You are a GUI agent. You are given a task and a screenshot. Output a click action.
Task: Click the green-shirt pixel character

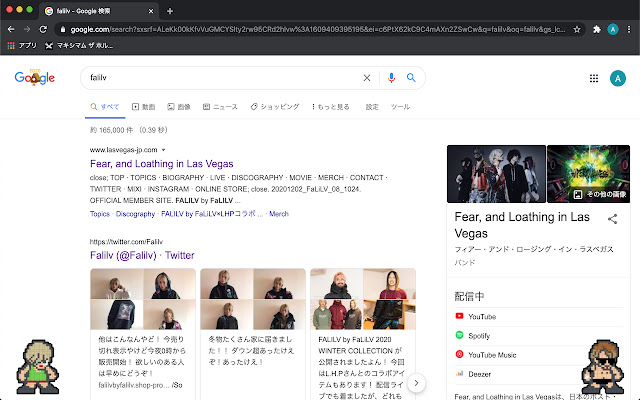[x=38, y=367]
